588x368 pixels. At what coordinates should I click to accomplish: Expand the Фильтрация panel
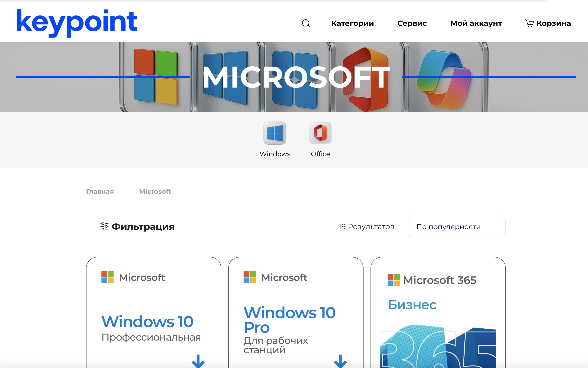143,227
